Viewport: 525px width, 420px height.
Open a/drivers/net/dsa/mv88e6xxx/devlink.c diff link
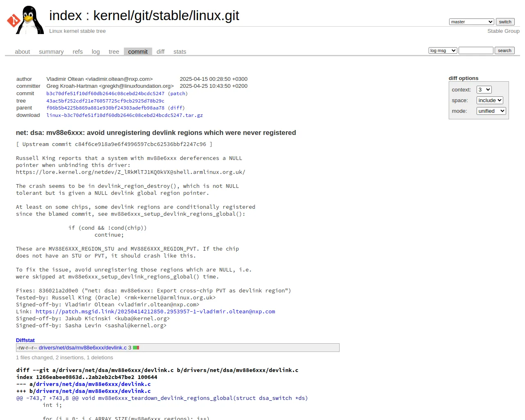tap(93, 384)
